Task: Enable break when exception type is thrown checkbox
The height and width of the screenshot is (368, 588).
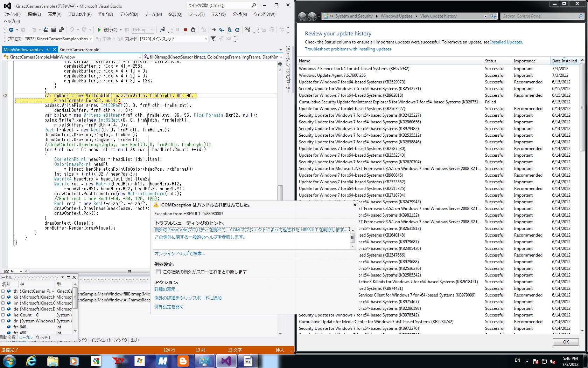Action: [x=159, y=272]
